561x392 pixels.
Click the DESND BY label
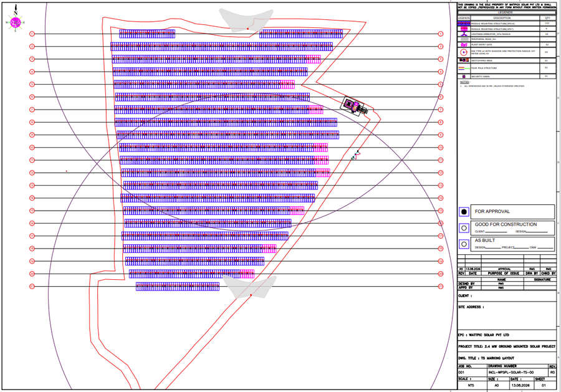click(x=466, y=284)
